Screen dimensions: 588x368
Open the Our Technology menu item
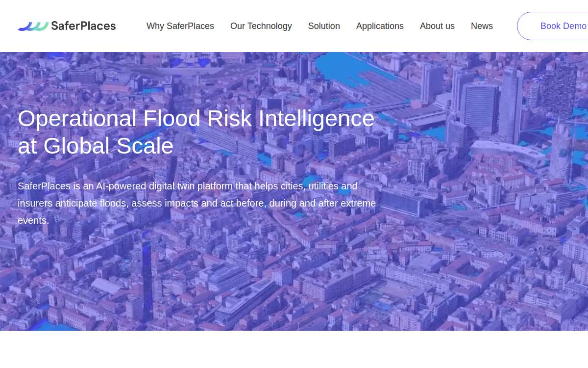pyautogui.click(x=261, y=26)
